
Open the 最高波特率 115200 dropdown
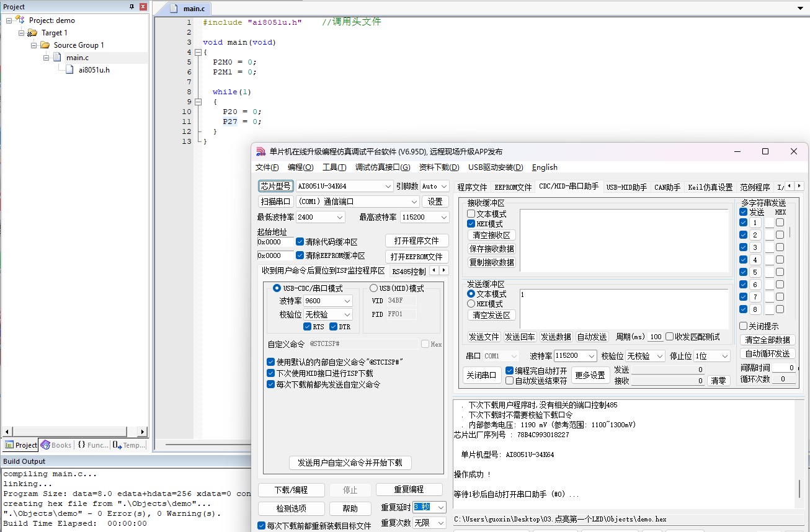443,217
